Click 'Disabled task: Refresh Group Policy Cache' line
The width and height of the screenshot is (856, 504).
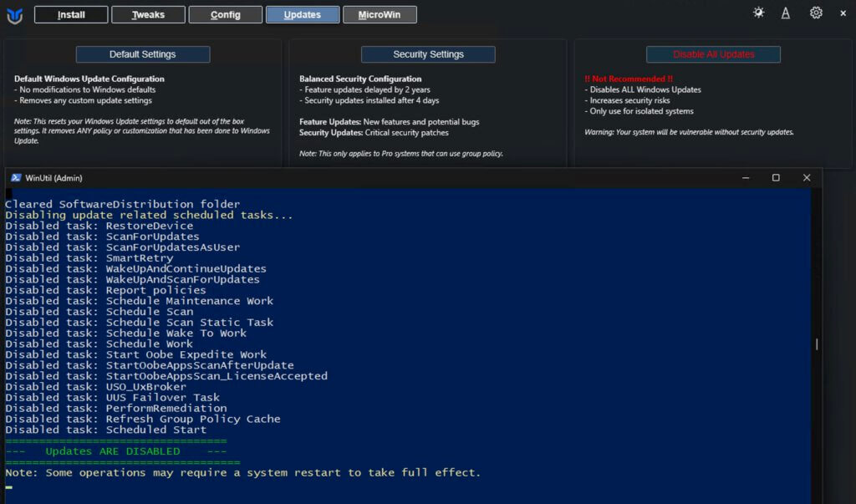[143, 420]
